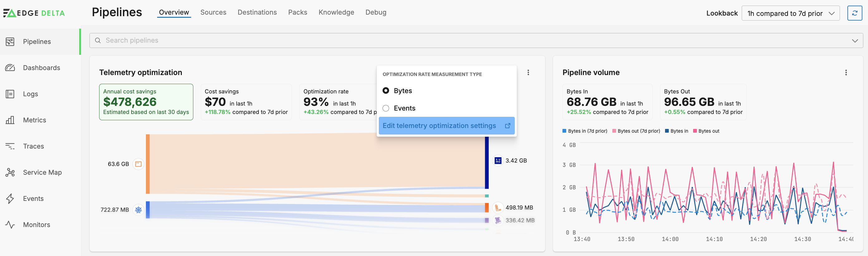Toggle Bytes in legend series
The width and height of the screenshot is (868, 256).
coord(676,131)
